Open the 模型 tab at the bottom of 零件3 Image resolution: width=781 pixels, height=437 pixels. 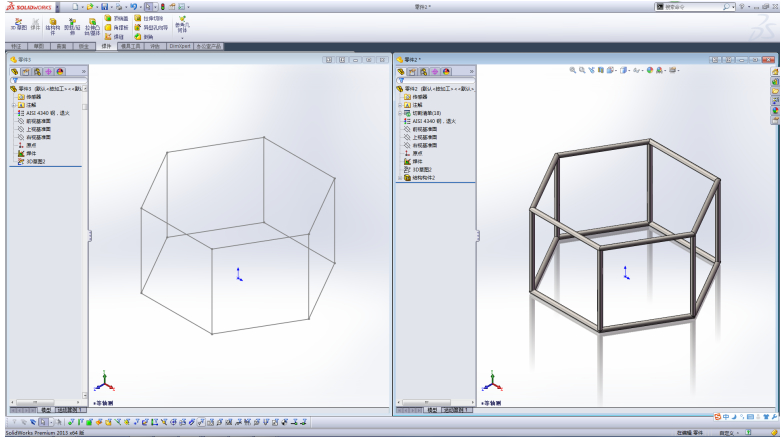coord(46,410)
